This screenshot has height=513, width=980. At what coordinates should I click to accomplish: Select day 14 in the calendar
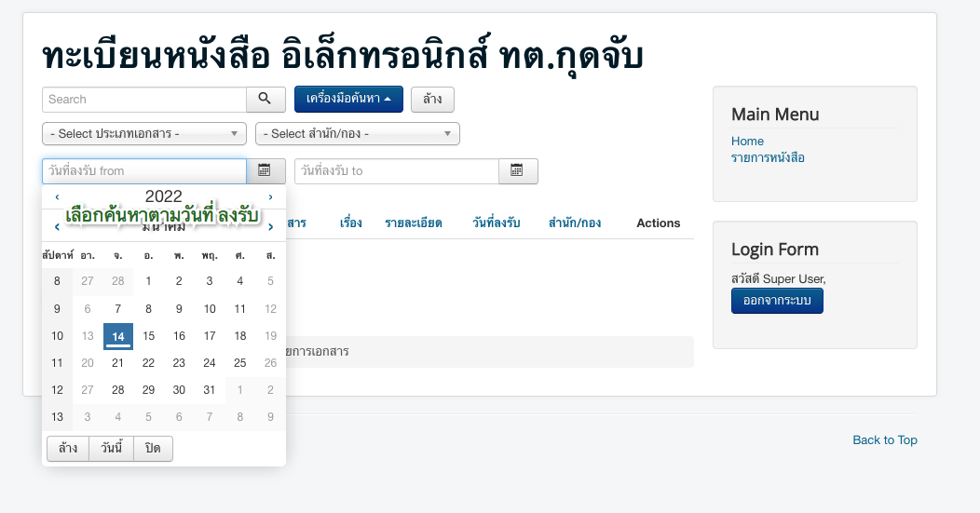tap(118, 336)
